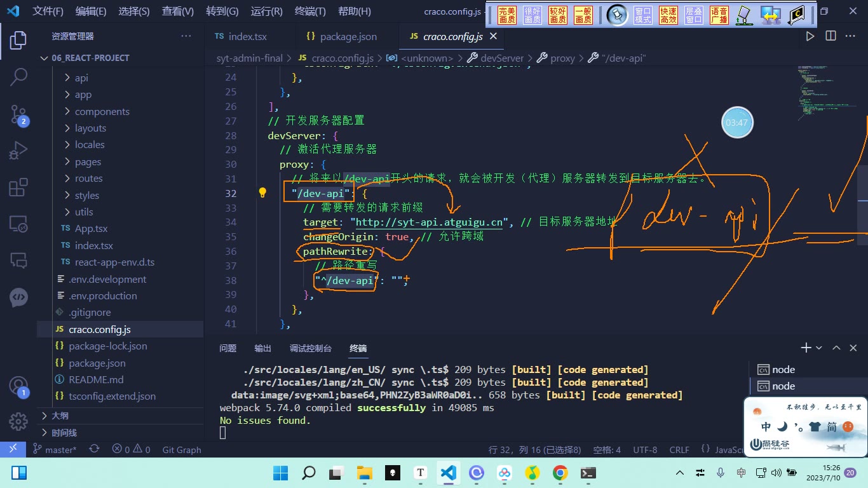868x488 pixels.
Task: Split the editor to the right
Action: click(x=831, y=36)
